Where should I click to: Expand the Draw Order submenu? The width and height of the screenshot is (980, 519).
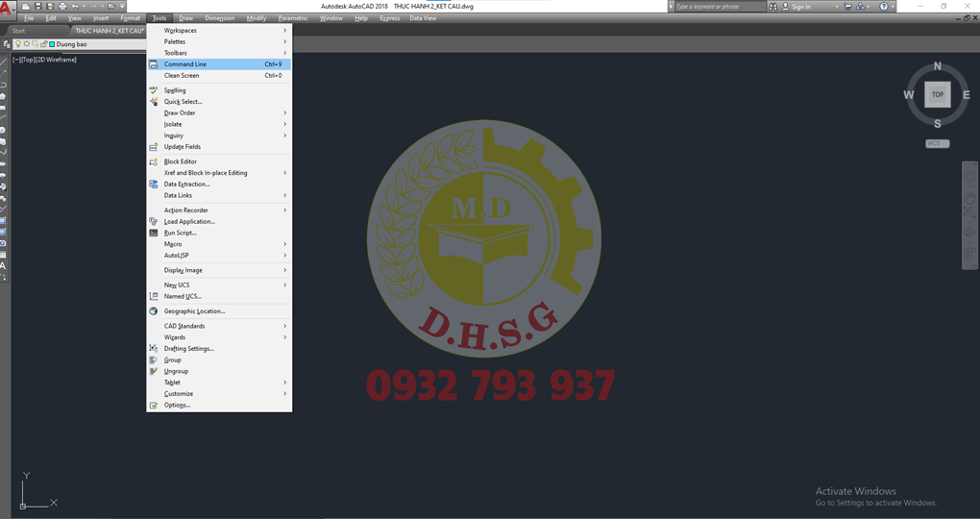pos(219,112)
